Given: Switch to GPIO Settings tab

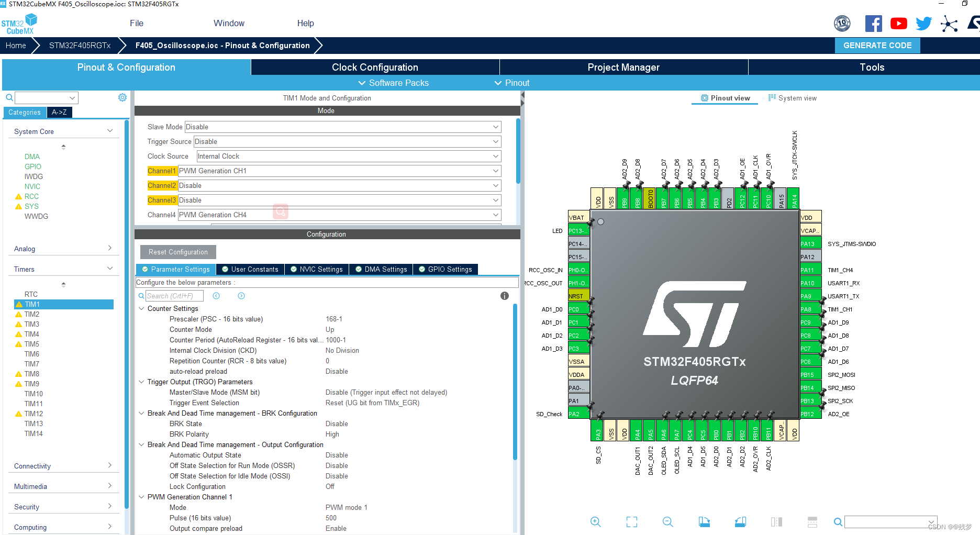Looking at the screenshot, I should click(446, 269).
